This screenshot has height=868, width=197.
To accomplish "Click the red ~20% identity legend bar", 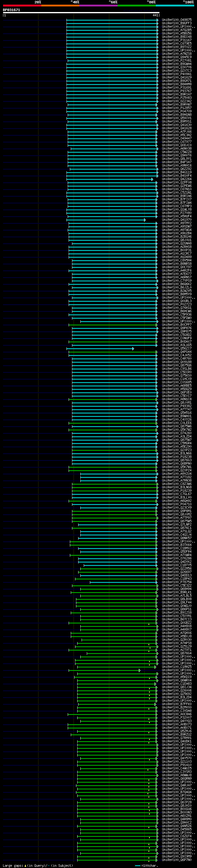I will point(22,6).
